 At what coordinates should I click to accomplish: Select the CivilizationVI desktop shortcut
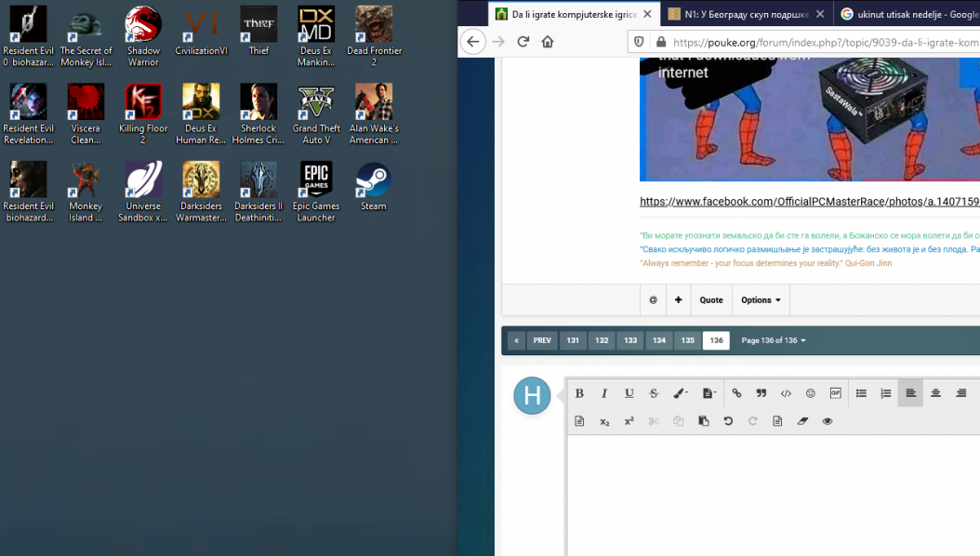[201, 32]
